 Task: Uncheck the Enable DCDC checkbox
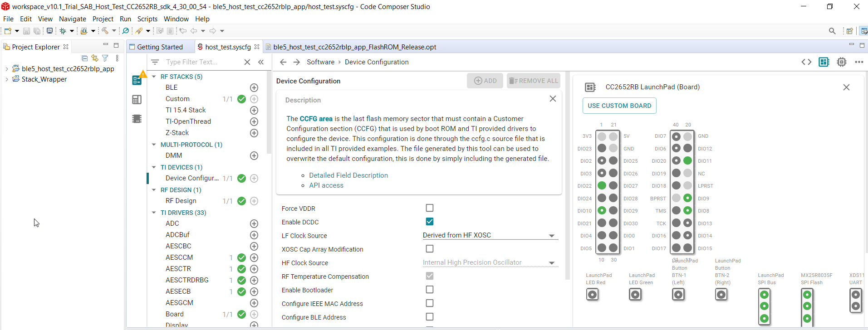pos(430,222)
